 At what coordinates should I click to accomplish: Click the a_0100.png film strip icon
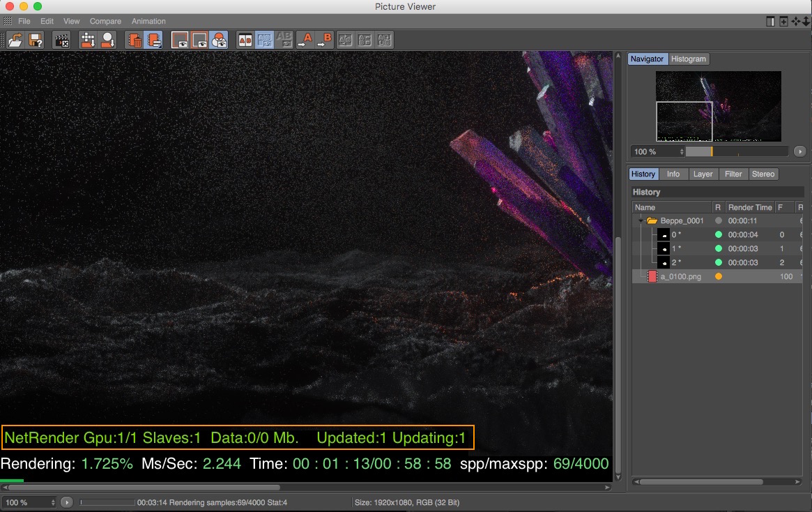(652, 277)
